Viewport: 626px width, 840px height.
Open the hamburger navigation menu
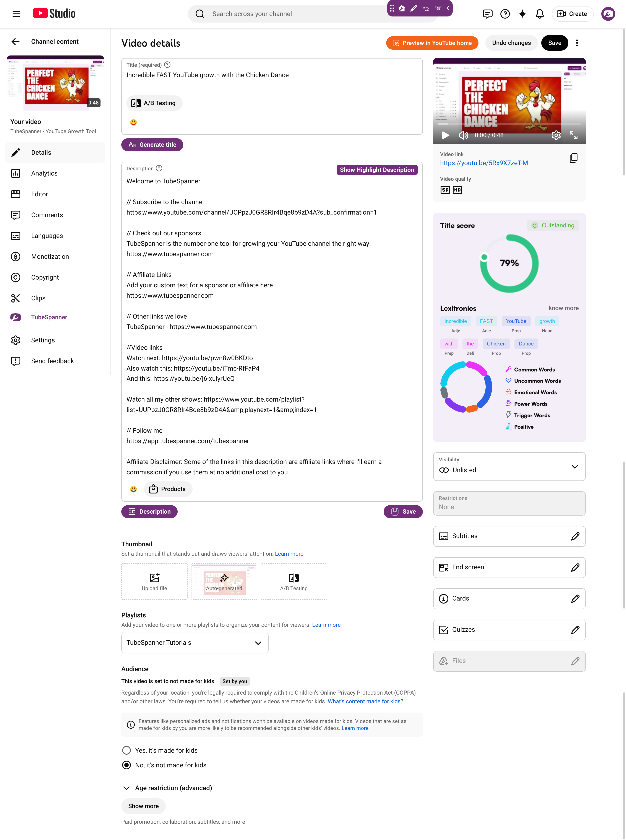point(16,14)
